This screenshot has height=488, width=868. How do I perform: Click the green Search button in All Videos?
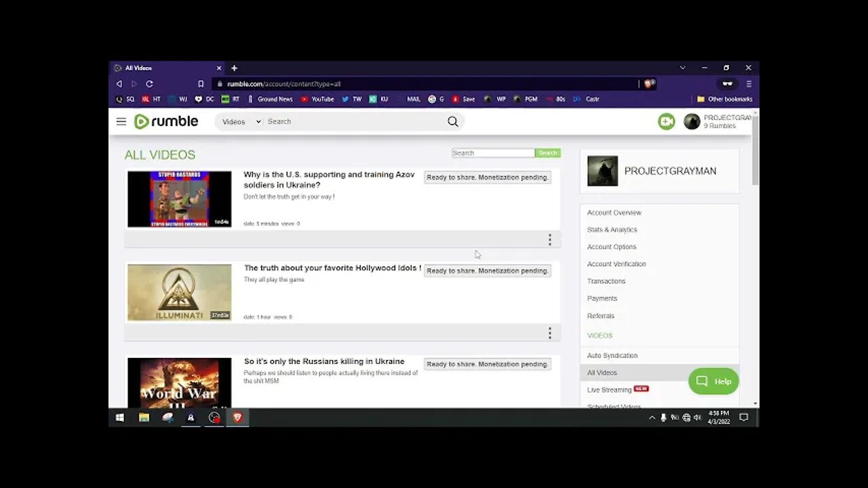[548, 153]
